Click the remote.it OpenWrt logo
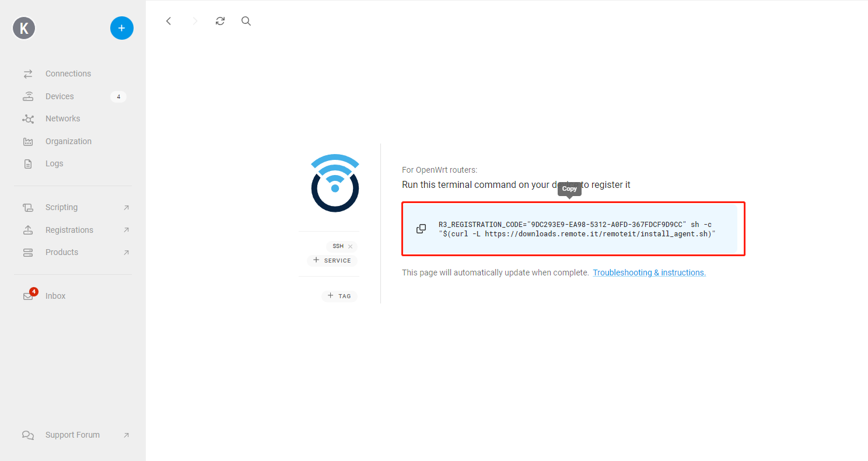Viewport: 868px width, 461px height. point(335,183)
